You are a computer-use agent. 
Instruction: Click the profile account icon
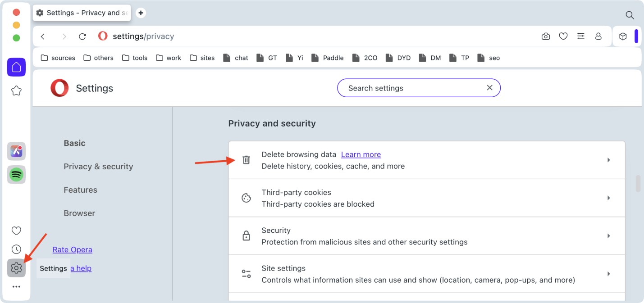(598, 36)
